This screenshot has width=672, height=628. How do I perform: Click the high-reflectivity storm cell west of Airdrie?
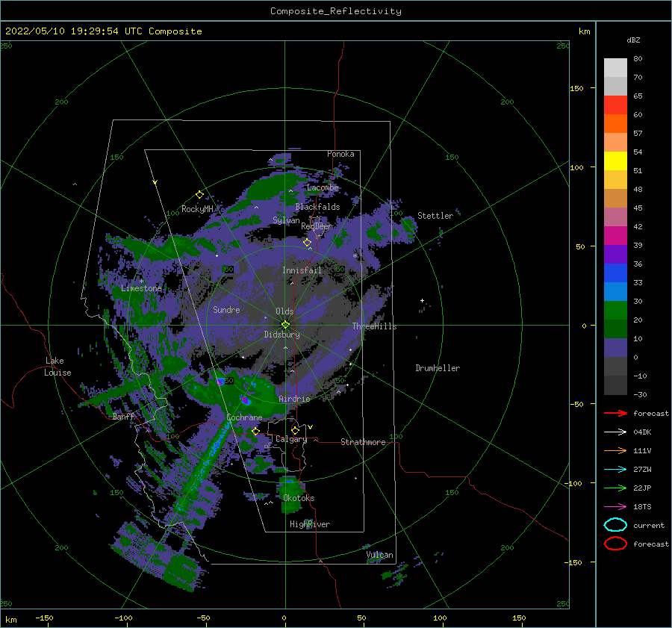coord(245,400)
